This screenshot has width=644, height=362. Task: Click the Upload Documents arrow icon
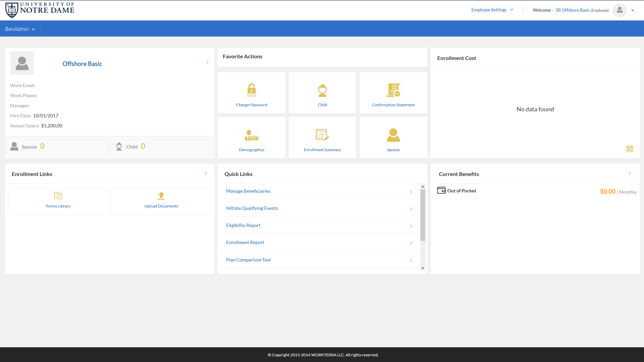(x=161, y=196)
